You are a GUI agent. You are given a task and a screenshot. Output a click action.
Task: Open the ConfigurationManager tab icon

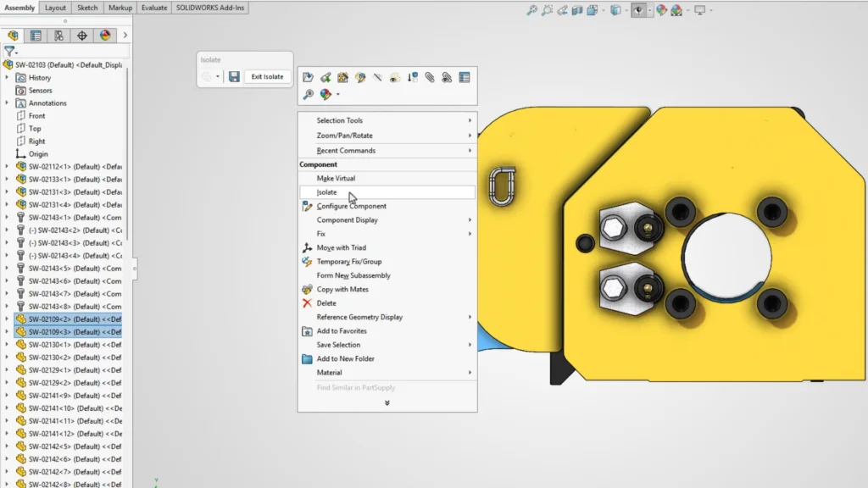pos(58,36)
